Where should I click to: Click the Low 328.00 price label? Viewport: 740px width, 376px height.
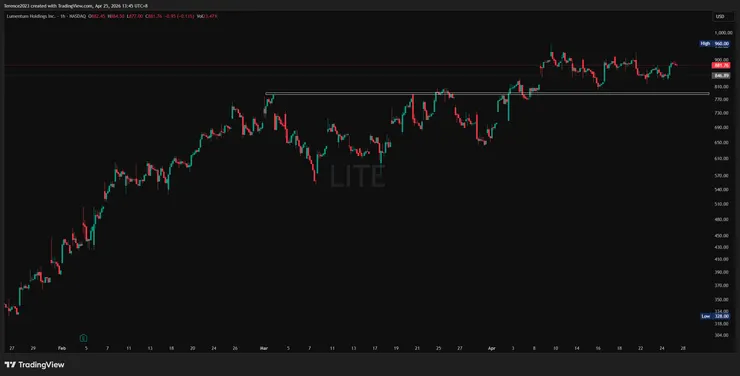pyautogui.click(x=715, y=316)
